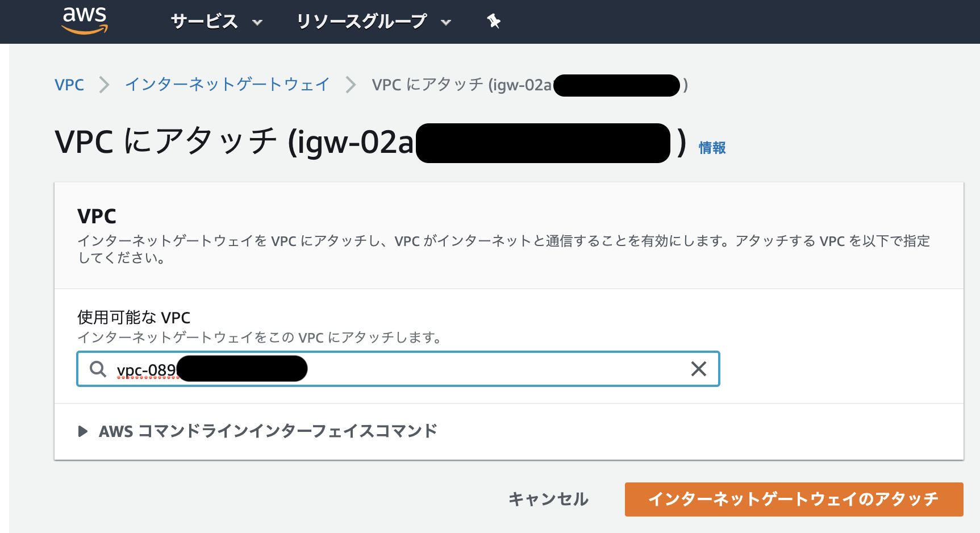
Task: Click the pin shortcut icon in header
Action: (494, 22)
